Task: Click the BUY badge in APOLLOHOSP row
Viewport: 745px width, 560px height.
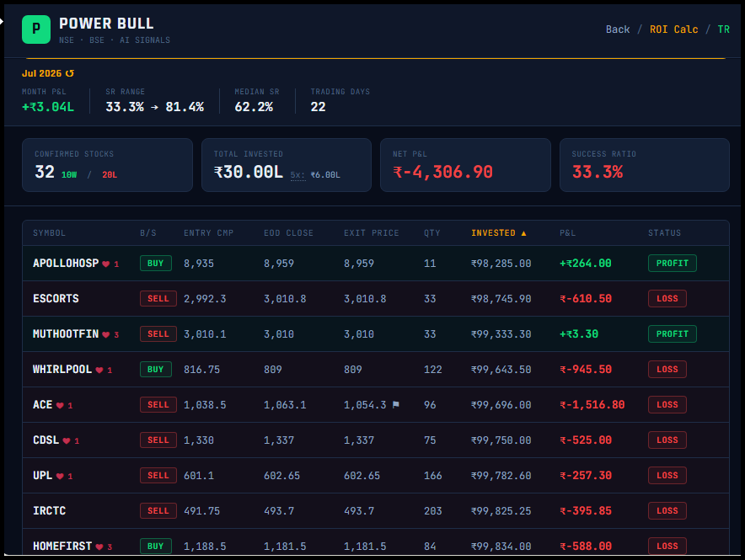Action: (x=156, y=264)
